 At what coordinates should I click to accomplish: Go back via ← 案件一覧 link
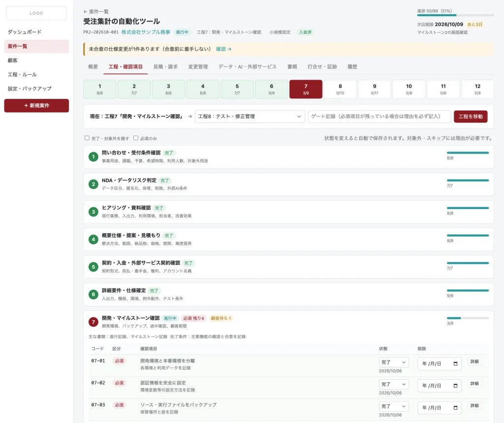(96, 12)
